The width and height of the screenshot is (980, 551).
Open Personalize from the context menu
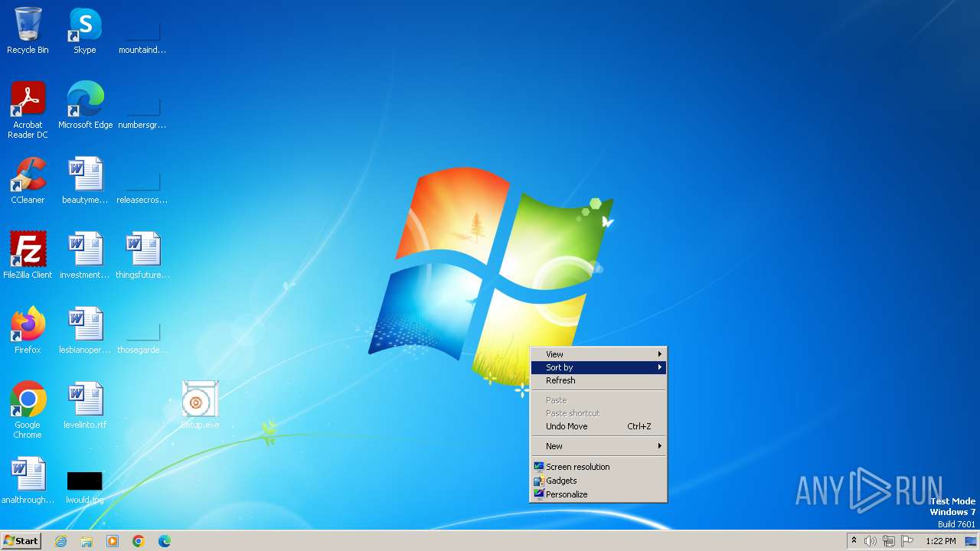(x=598, y=494)
